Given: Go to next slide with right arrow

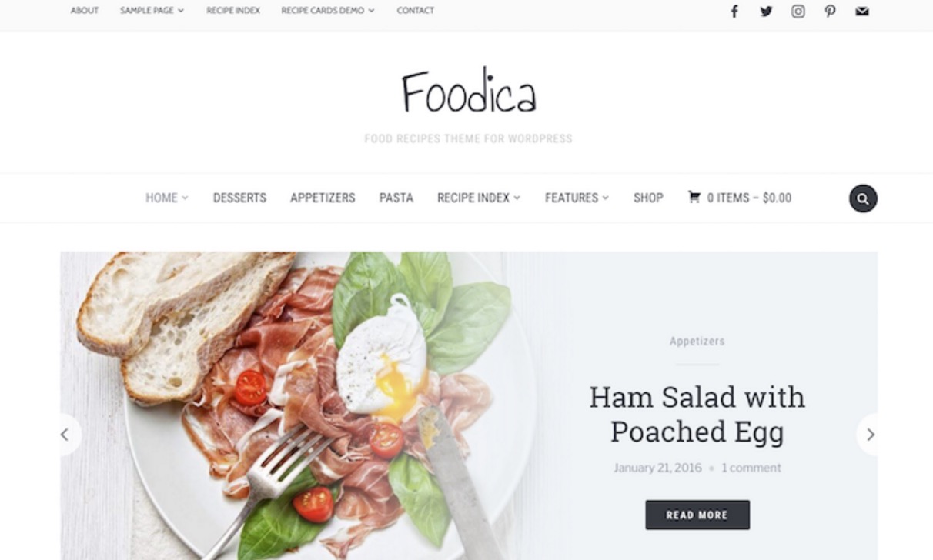Looking at the screenshot, I should pos(868,435).
